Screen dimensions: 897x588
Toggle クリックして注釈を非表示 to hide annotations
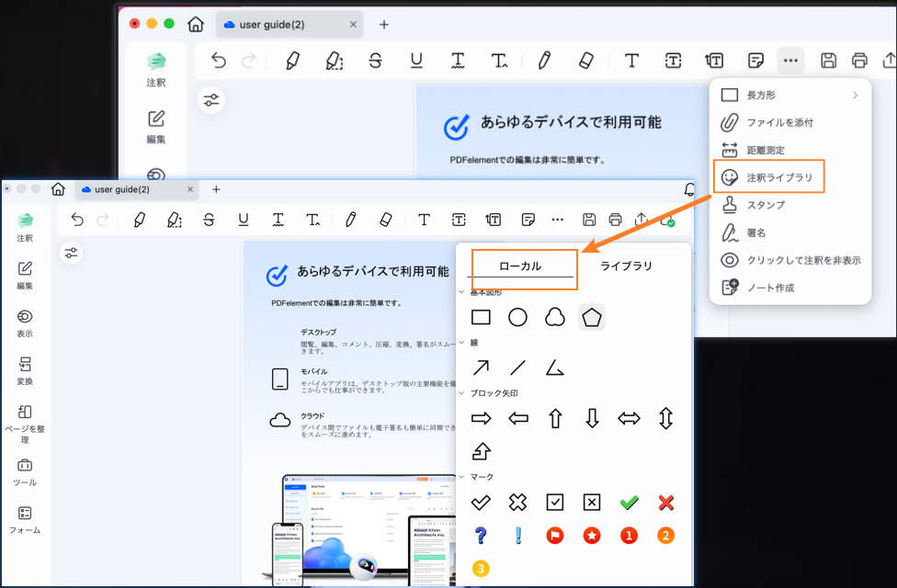tap(791, 260)
